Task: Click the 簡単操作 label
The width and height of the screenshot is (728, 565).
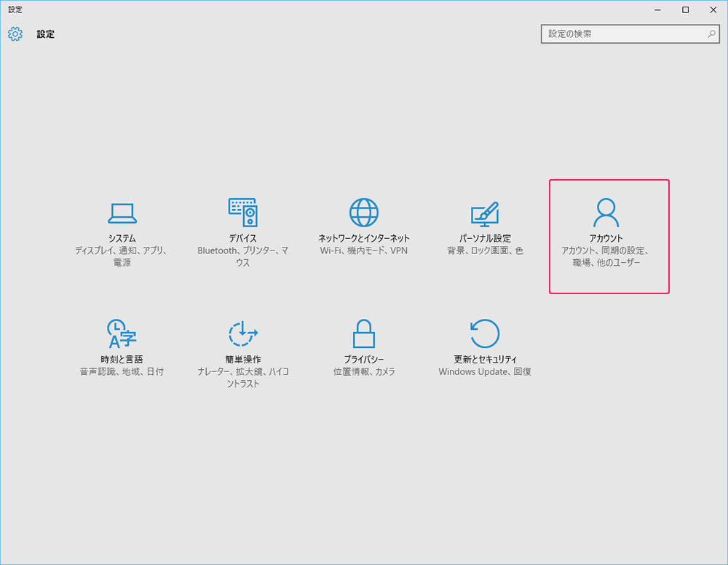Action: pos(243,360)
